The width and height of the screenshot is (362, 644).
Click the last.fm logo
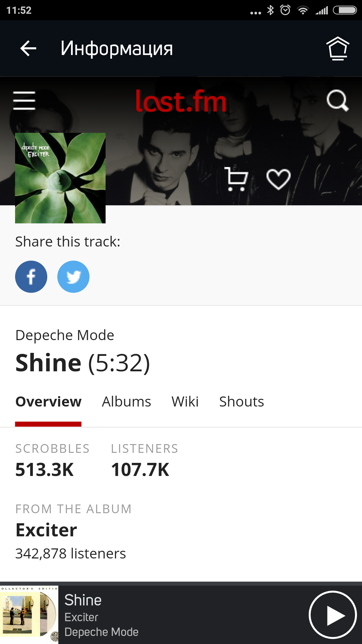[181, 101]
